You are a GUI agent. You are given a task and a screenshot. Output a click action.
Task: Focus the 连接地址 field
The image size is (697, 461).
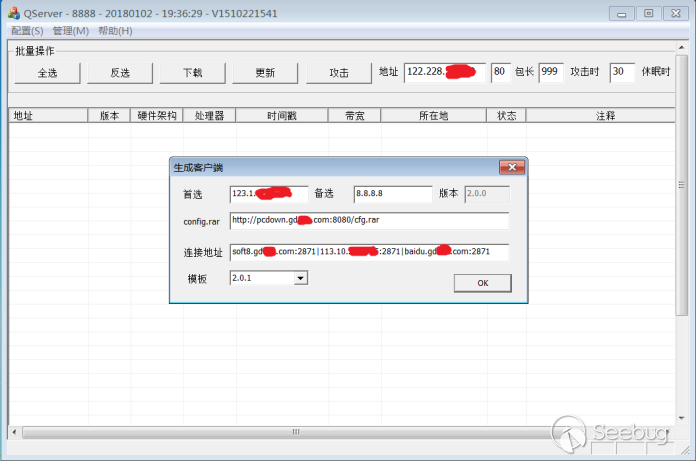pos(369,252)
